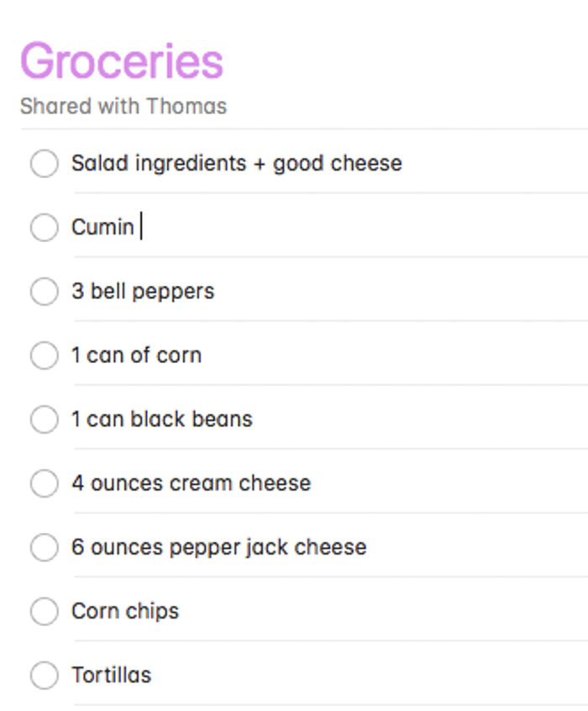Check off 4 ounces cream cheese
The width and height of the screenshot is (588, 711).
[x=44, y=483]
